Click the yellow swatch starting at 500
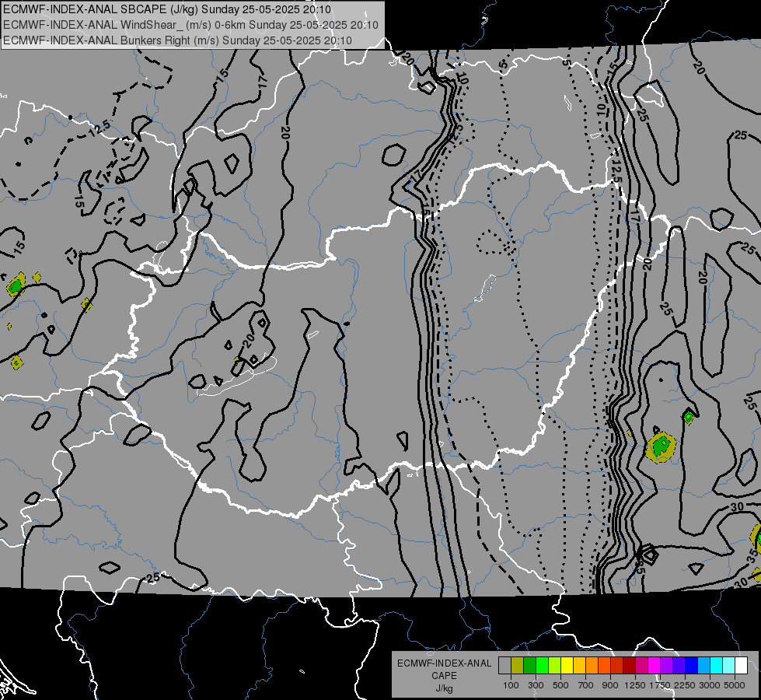 tap(567, 666)
